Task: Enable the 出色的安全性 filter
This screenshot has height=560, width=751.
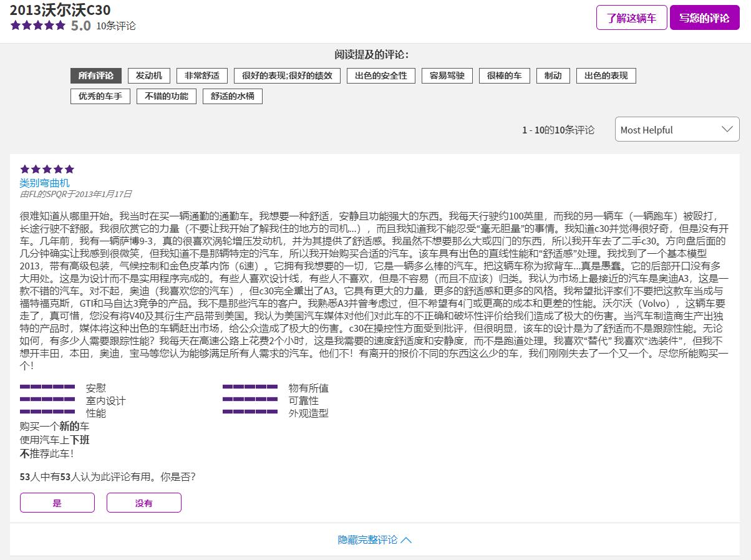Action: coord(380,75)
